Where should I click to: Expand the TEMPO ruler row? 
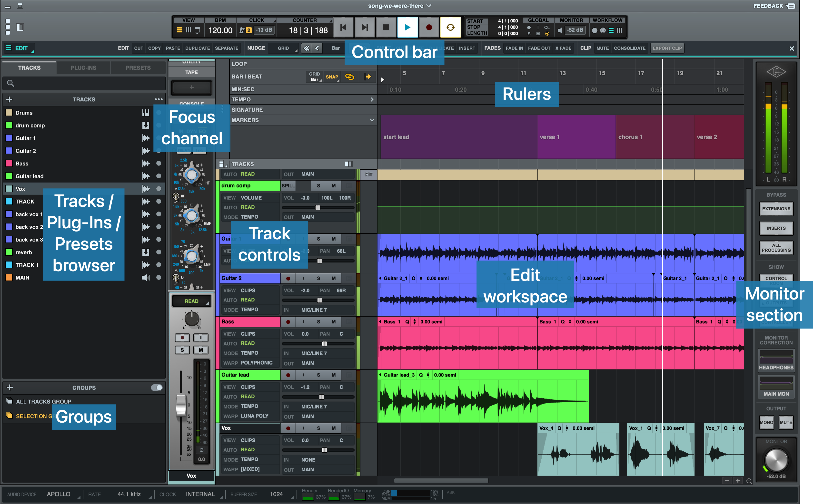(x=372, y=100)
